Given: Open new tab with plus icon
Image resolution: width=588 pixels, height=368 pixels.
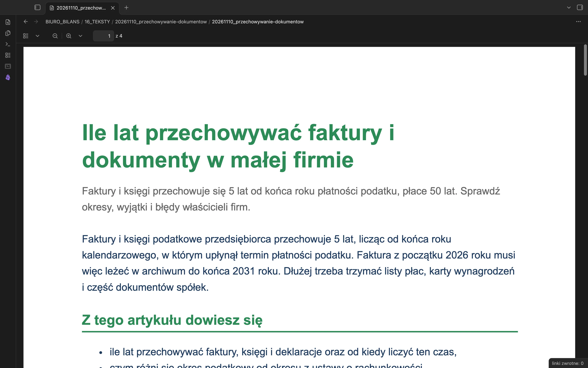Looking at the screenshot, I should pyautogui.click(x=126, y=8).
